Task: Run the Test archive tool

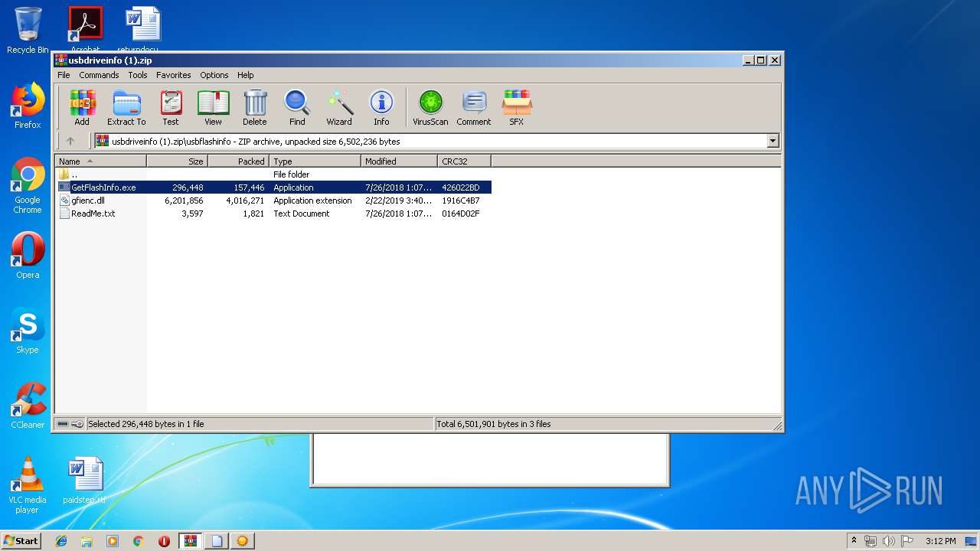Action: click(x=171, y=107)
